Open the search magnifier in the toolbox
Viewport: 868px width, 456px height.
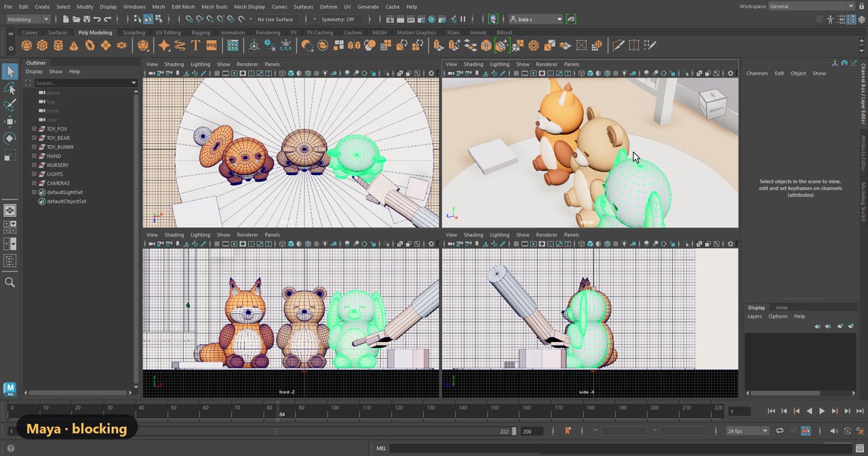point(9,282)
